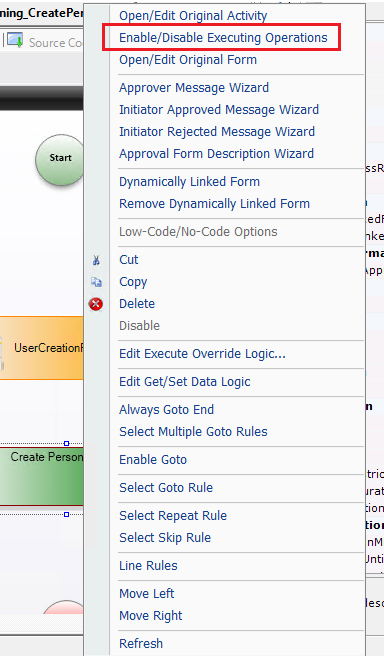The width and height of the screenshot is (384, 656).
Task: Click the Source Control toolbar icon
Action: pos(15,41)
